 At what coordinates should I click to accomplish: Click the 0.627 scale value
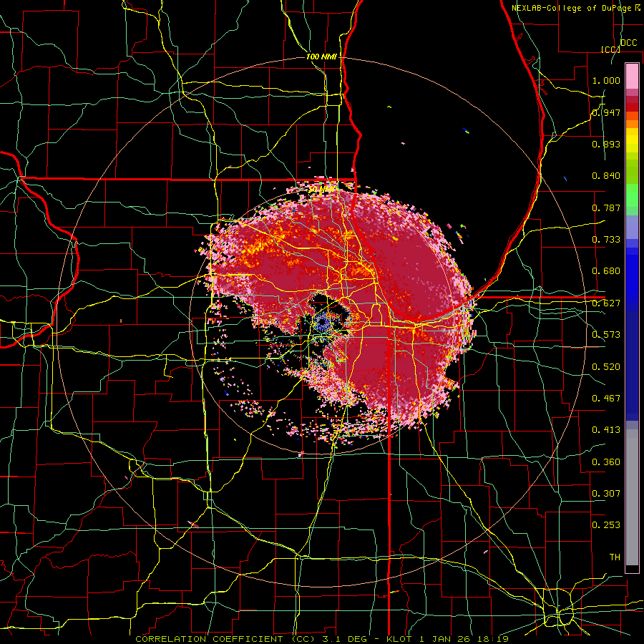point(606,303)
